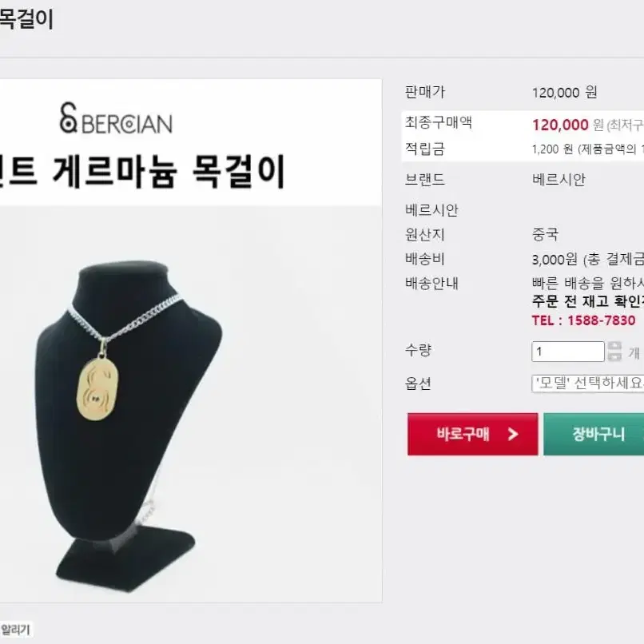Increase quantity with the plus stepper
The height and width of the screenshot is (644, 644).
614,347
